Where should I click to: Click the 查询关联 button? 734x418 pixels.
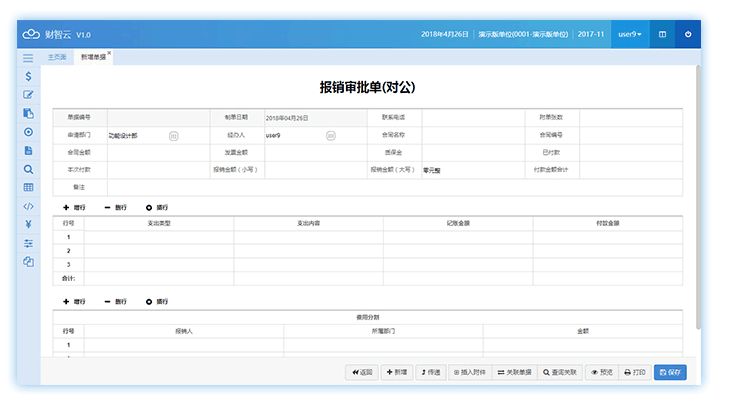560,373
